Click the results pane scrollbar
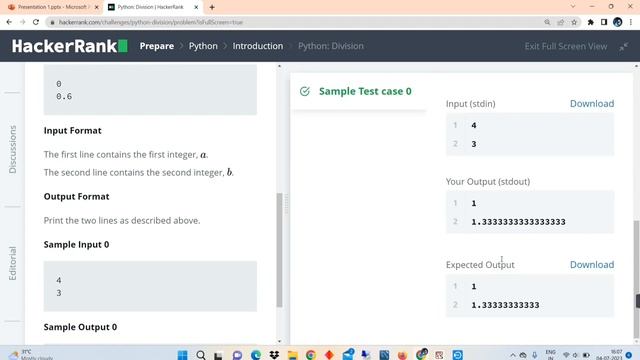The width and height of the screenshot is (640, 360). coord(636,279)
